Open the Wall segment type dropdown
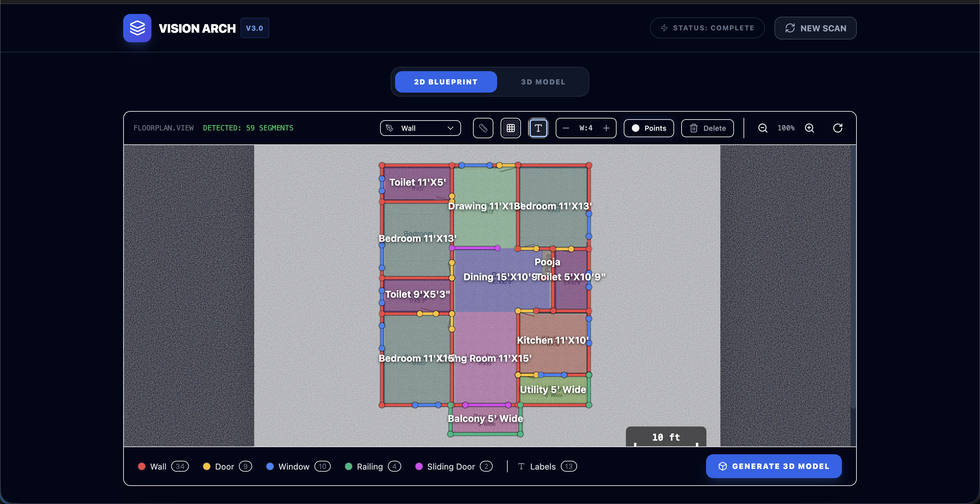This screenshot has width=980, height=504. [x=420, y=128]
